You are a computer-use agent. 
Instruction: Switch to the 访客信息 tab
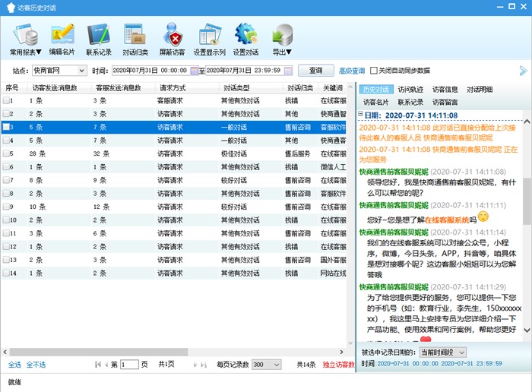point(445,90)
